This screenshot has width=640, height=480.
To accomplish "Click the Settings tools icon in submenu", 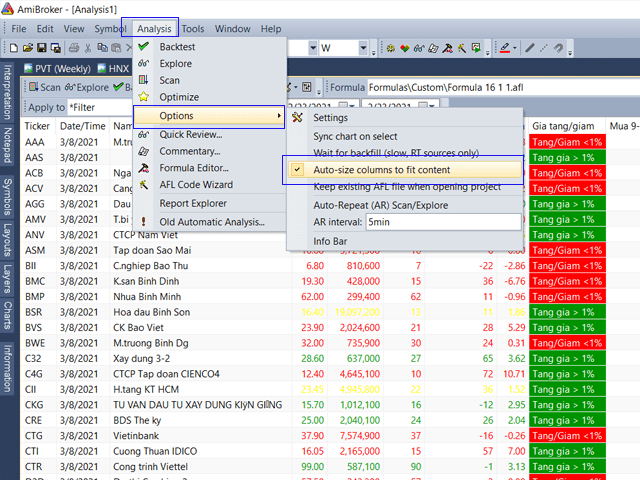I will point(298,118).
